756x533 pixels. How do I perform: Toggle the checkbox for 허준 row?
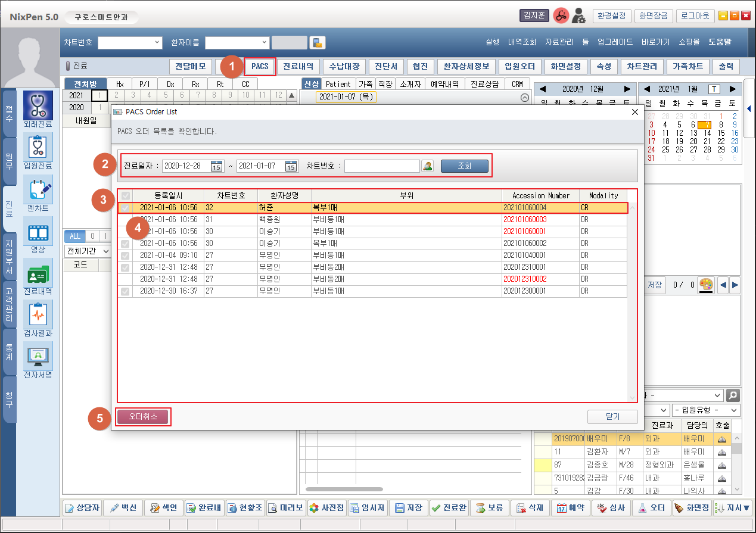[125, 208]
